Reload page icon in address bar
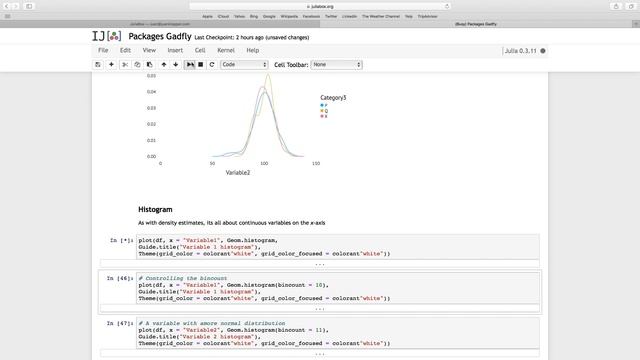Image resolution: width=640 pixels, height=360 pixels. [447, 7]
